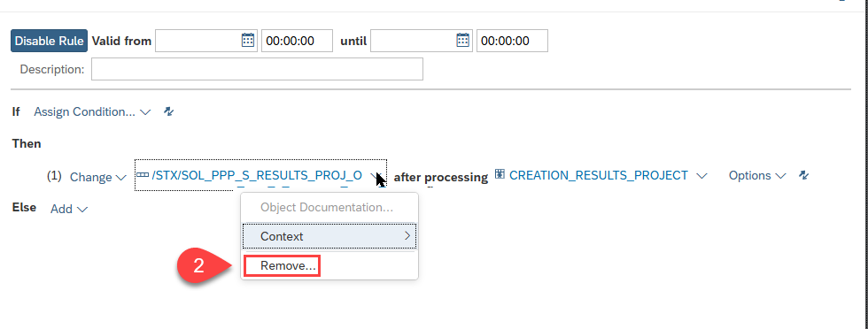This screenshot has height=329, width=868.
Task: Open the until date calendar picker
Action: 462,41
